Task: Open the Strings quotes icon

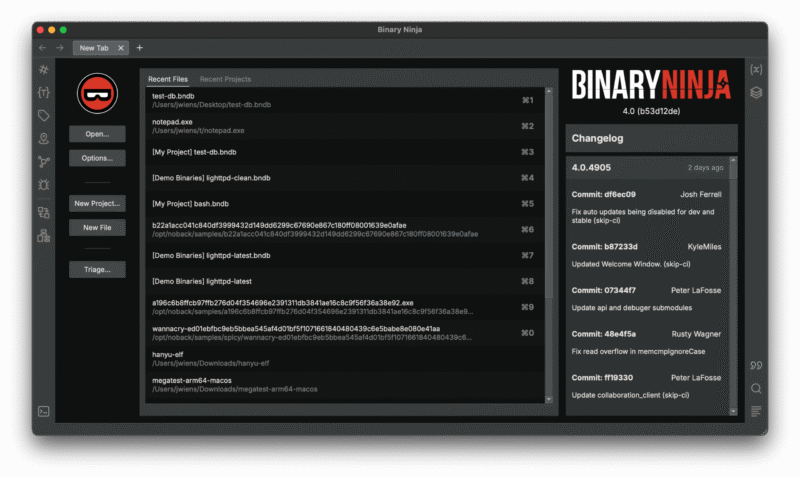Action: [756, 365]
